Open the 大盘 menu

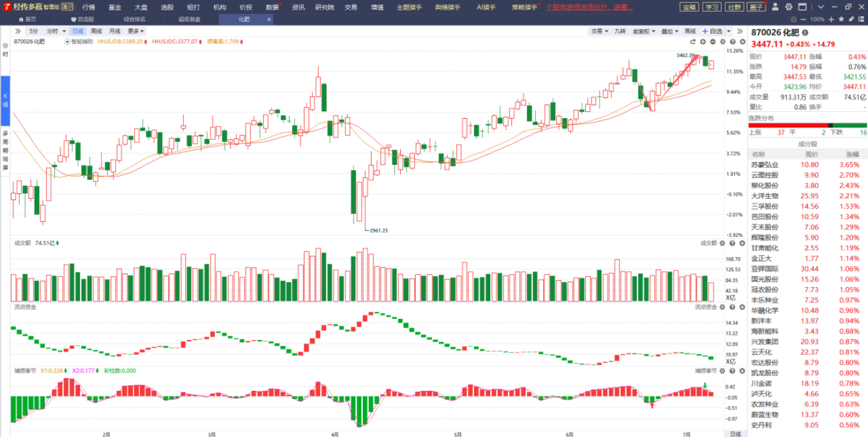point(141,7)
